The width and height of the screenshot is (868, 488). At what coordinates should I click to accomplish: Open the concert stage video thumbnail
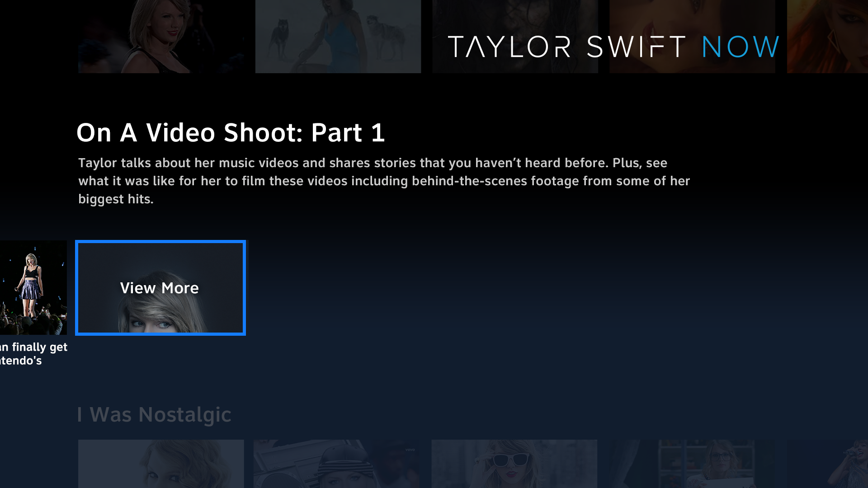33,288
